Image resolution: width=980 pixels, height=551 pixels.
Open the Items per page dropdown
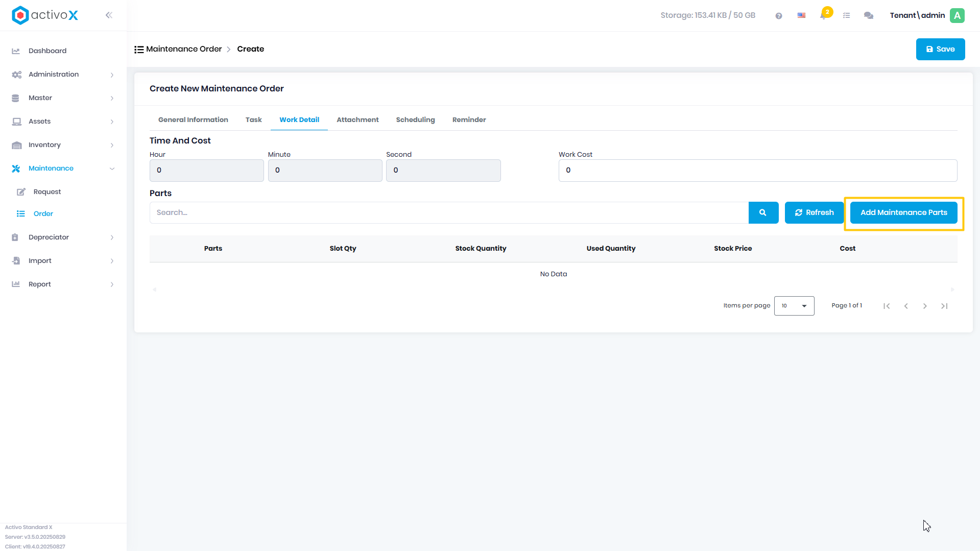click(x=794, y=306)
